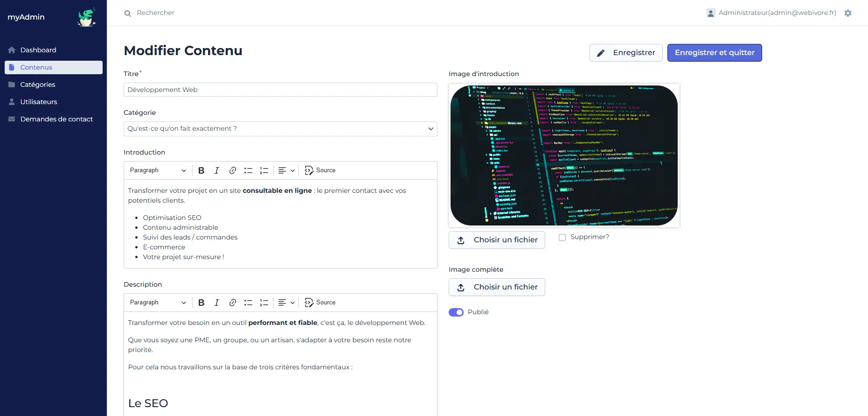Click the 'Modifier Contenu' heading

tap(183, 50)
